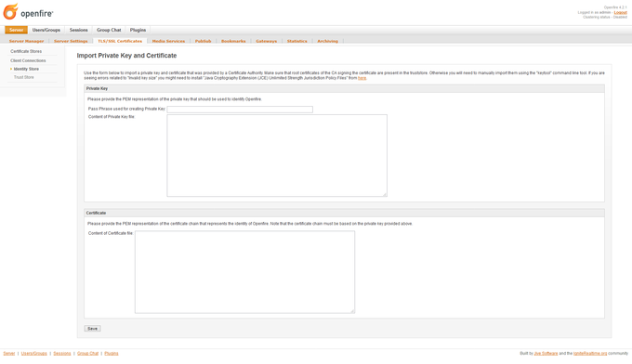Viewport: 632px width, 364px height.
Task: Click the 'Pass Phrase used for creating Private Key' label
Action: point(126,110)
